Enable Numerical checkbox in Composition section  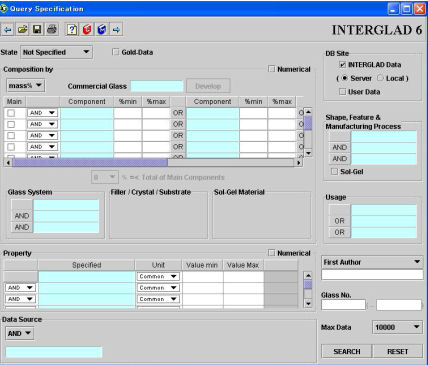tap(272, 69)
